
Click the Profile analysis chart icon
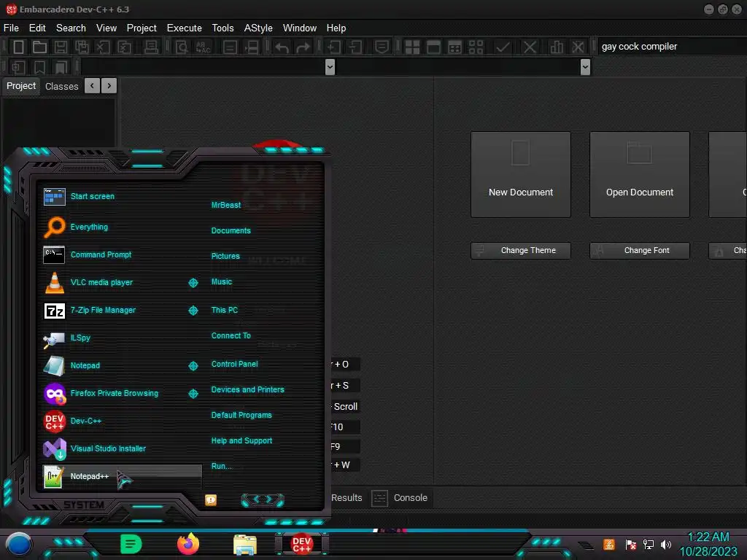pos(556,47)
